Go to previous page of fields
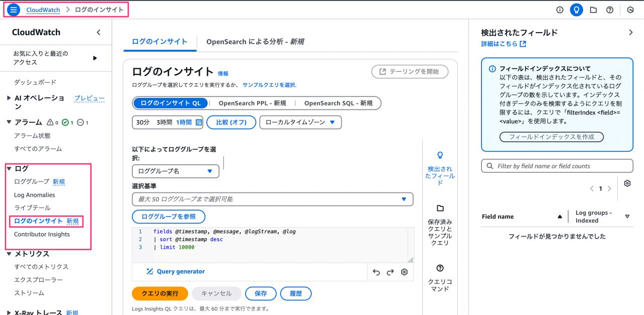This screenshot has width=644, height=315. [592, 189]
